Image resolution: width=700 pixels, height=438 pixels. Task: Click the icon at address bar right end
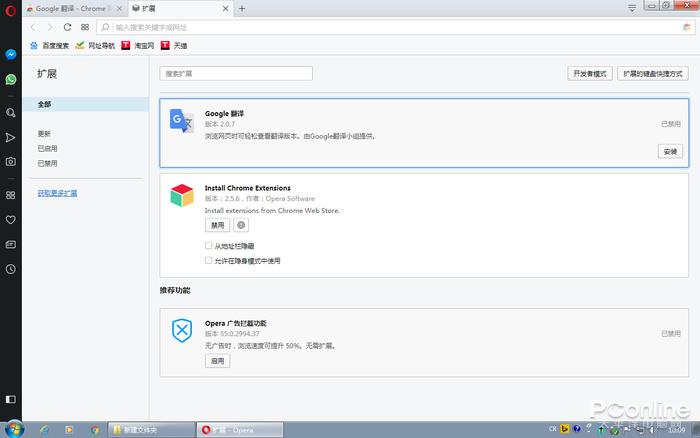tap(687, 27)
